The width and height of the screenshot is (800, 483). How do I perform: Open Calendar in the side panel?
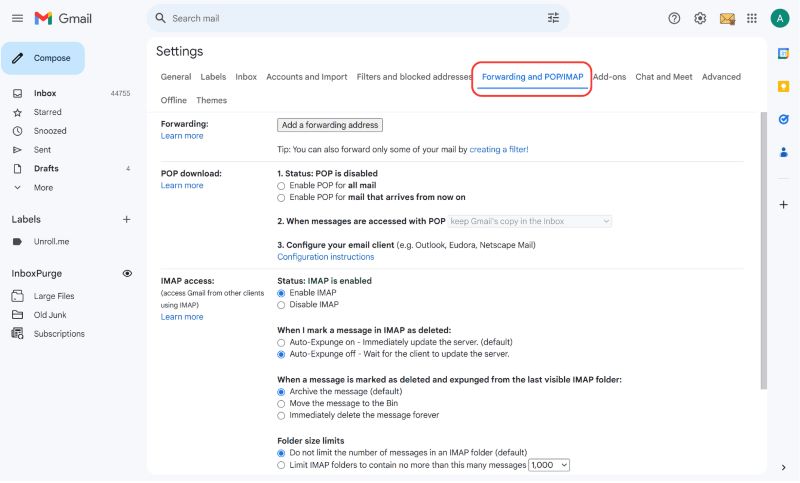pyautogui.click(x=784, y=53)
